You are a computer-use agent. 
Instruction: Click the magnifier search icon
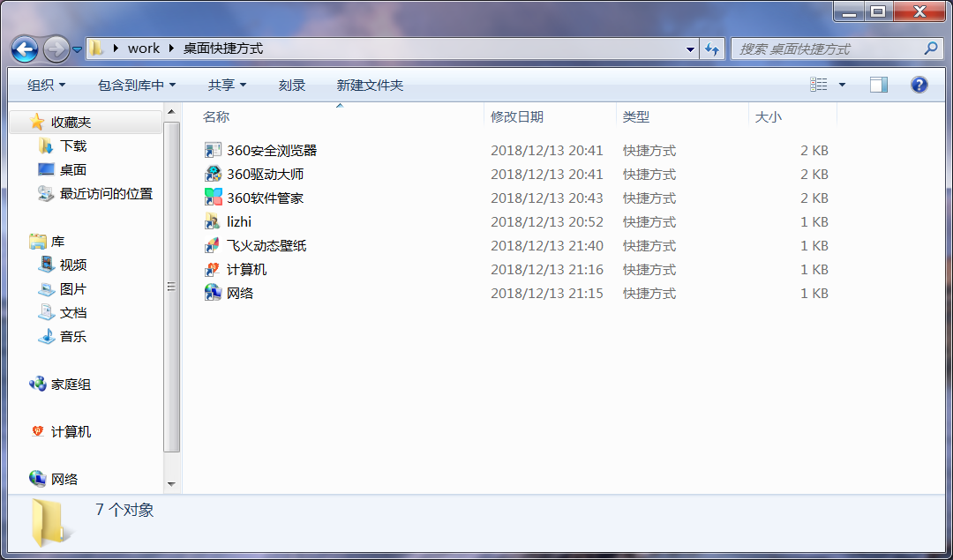click(x=931, y=49)
